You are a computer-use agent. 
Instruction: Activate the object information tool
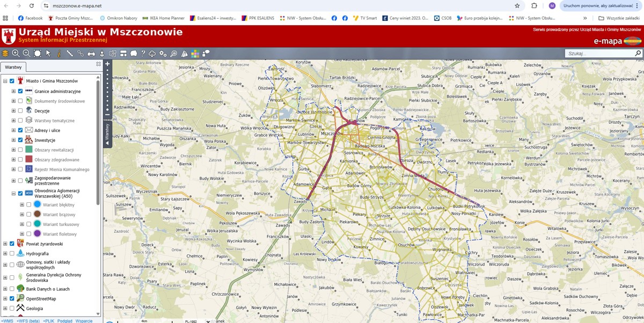click(59, 54)
